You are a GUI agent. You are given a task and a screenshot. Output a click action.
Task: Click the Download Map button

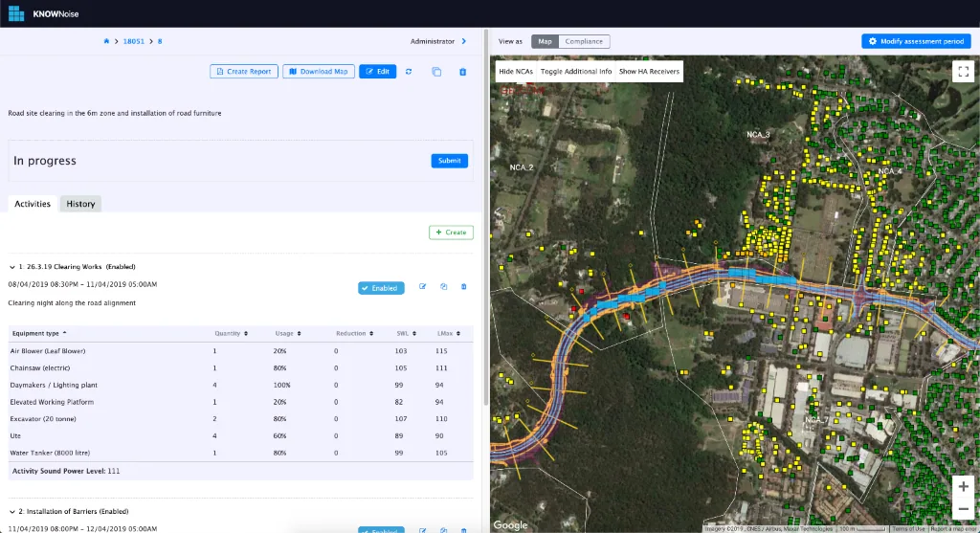[x=319, y=71]
